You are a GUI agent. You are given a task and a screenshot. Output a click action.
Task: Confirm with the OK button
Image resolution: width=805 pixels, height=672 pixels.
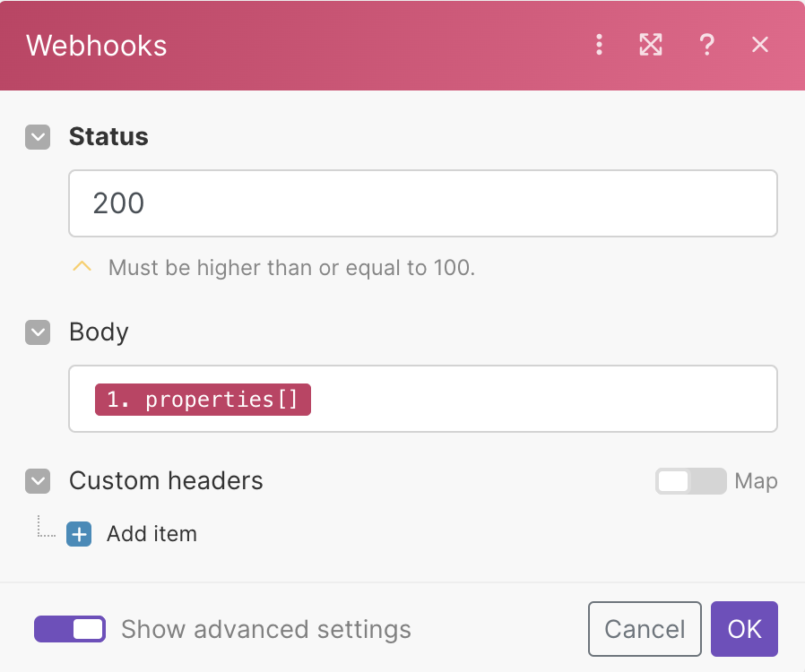point(744,629)
